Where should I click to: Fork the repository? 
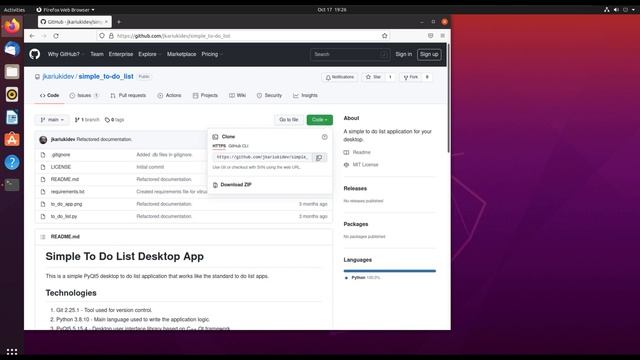(x=411, y=77)
